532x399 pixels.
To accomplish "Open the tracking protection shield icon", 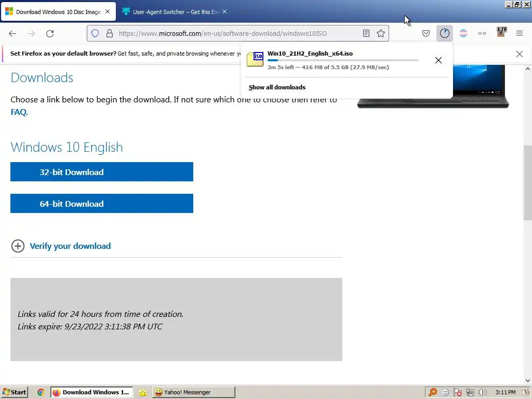I will click(x=95, y=33).
